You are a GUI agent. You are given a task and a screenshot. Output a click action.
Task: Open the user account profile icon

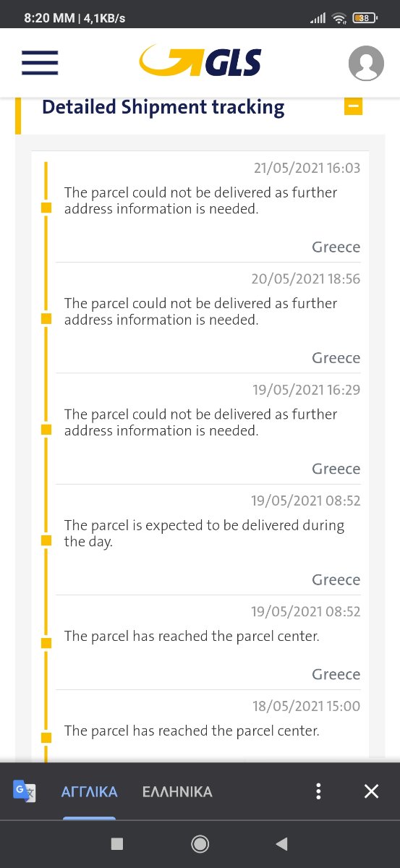(x=366, y=63)
